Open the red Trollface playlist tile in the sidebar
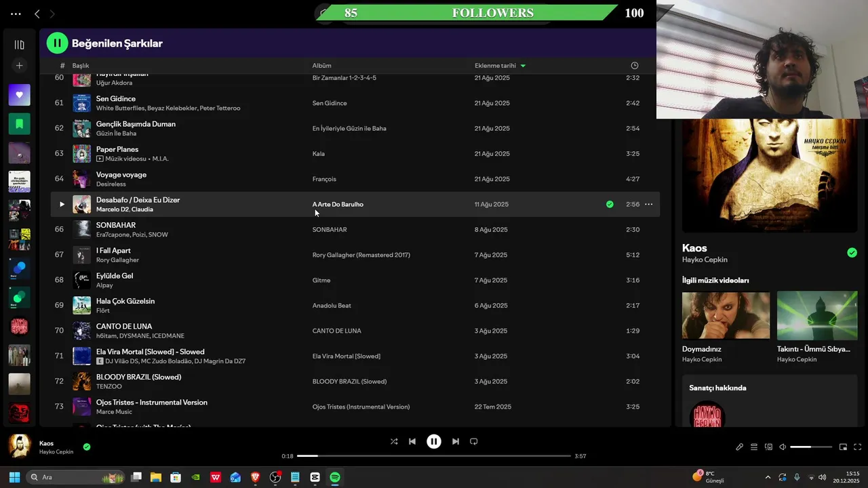 click(x=19, y=413)
